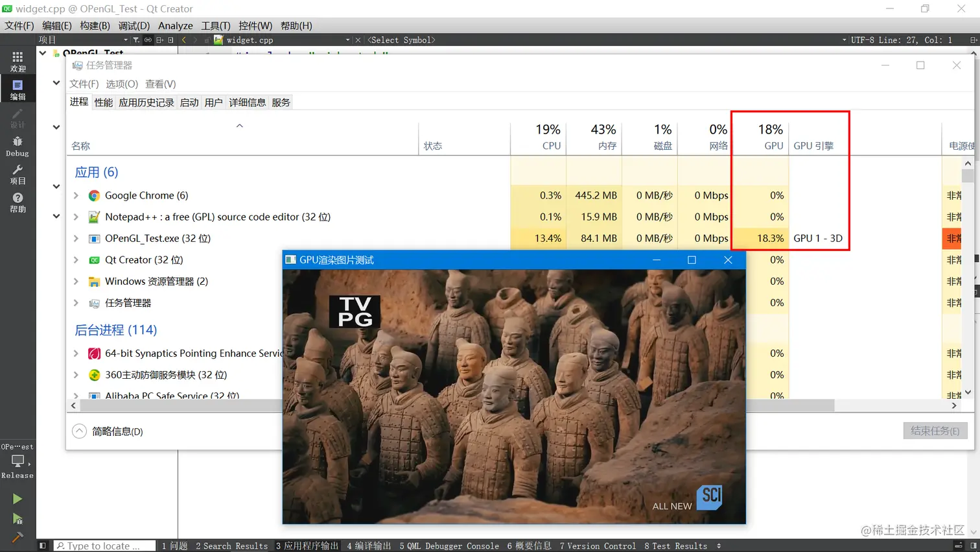Viewport: 980px width, 552px height.
Task: Open the 项目 (Projects) mode icon
Action: (x=17, y=173)
